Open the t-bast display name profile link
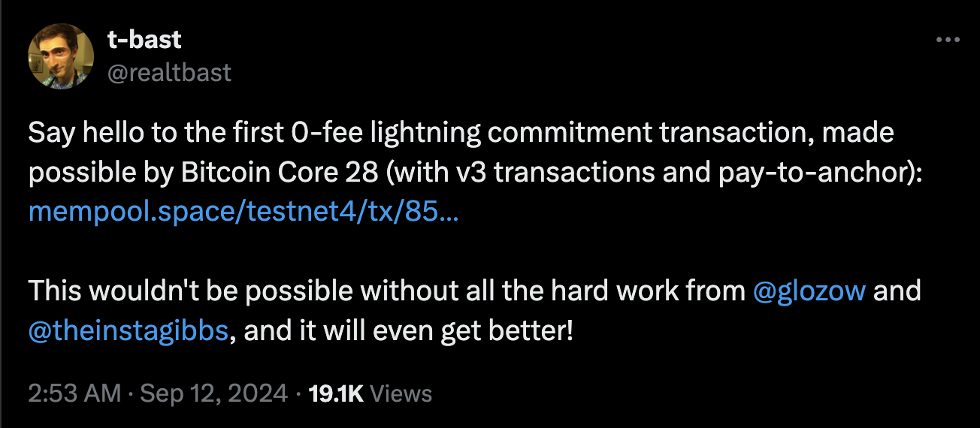 pos(146,40)
